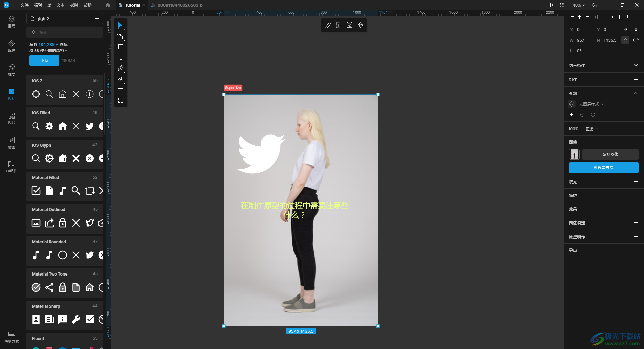
Task: Add a new page with plus button
Action: [97, 19]
